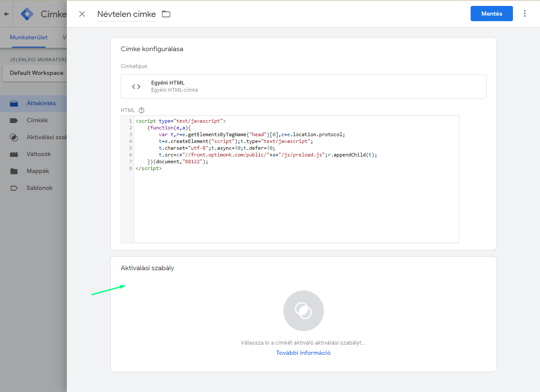Click the back arrow in Tag Manager header

click(x=6, y=14)
